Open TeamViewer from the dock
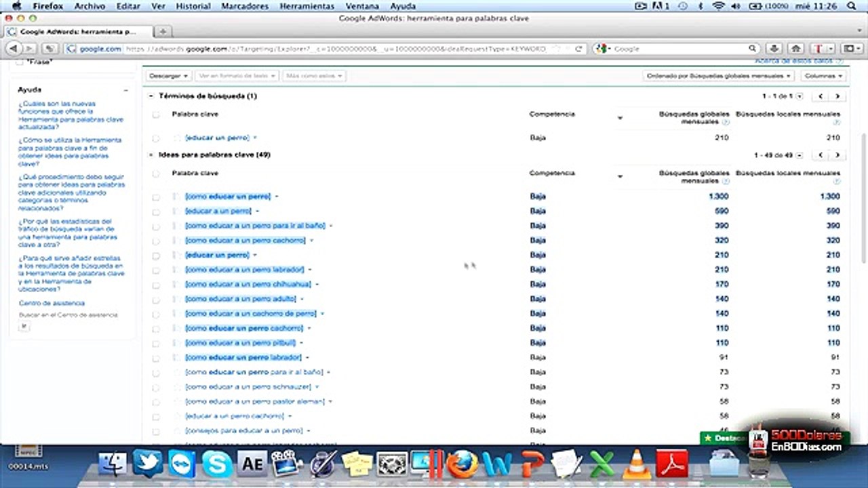Viewport: 868px width, 488px height. pyautogui.click(x=182, y=464)
